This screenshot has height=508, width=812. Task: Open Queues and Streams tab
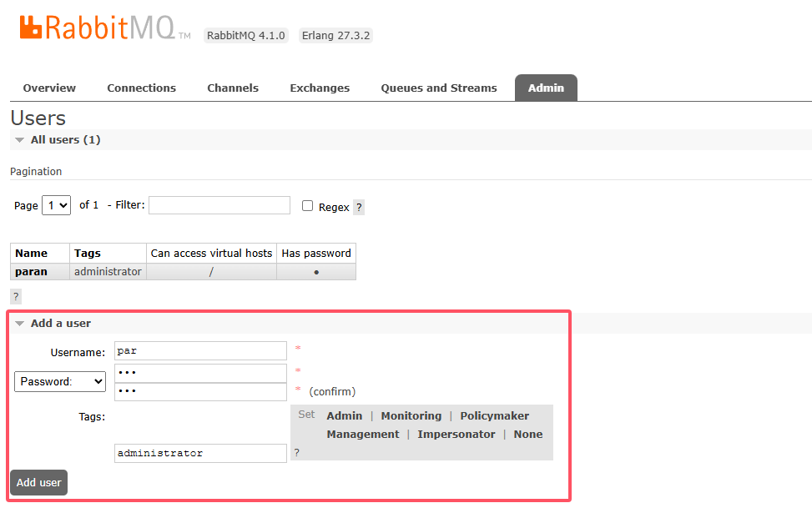[x=439, y=88]
